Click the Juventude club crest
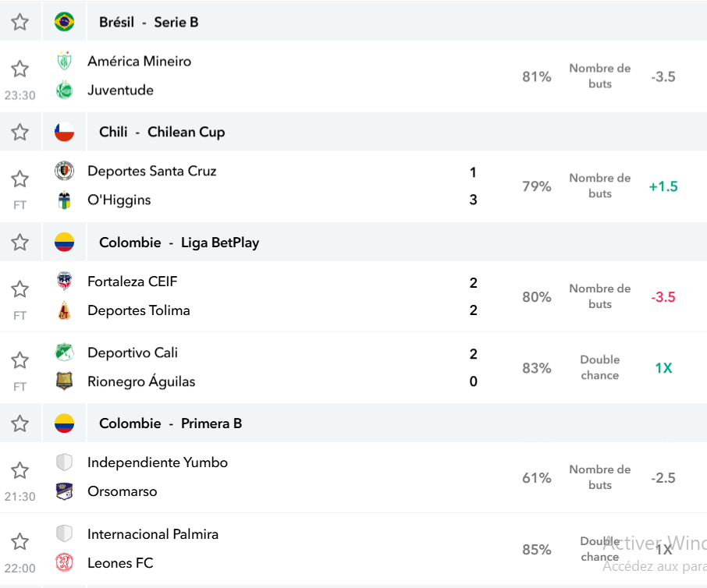Image resolution: width=707 pixels, height=588 pixels. [x=65, y=90]
